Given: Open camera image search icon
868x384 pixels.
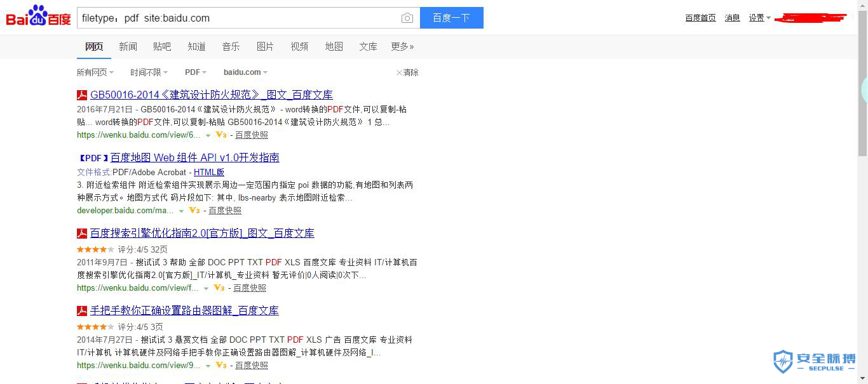Looking at the screenshot, I should coord(407,18).
